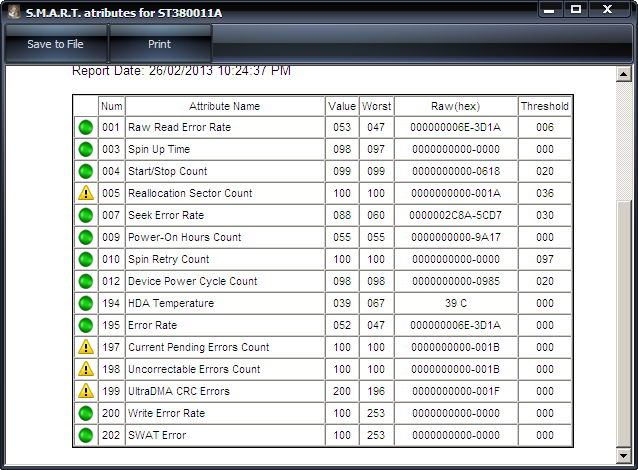Select the Power-On Hours Count text

185,237
